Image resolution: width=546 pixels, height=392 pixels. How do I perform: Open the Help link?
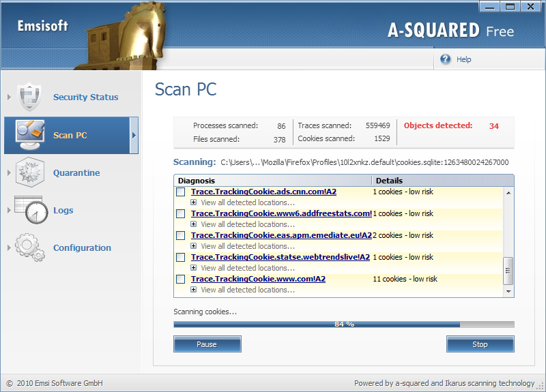point(464,59)
